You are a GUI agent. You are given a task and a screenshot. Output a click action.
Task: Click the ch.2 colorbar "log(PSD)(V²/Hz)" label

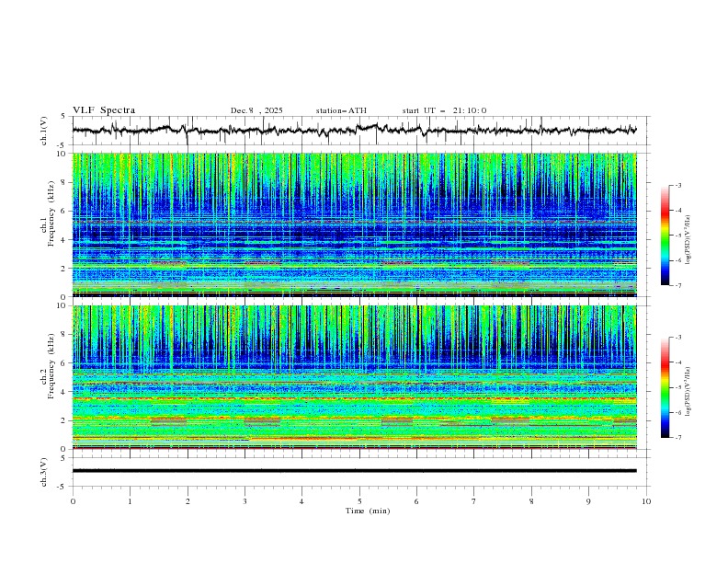click(688, 391)
